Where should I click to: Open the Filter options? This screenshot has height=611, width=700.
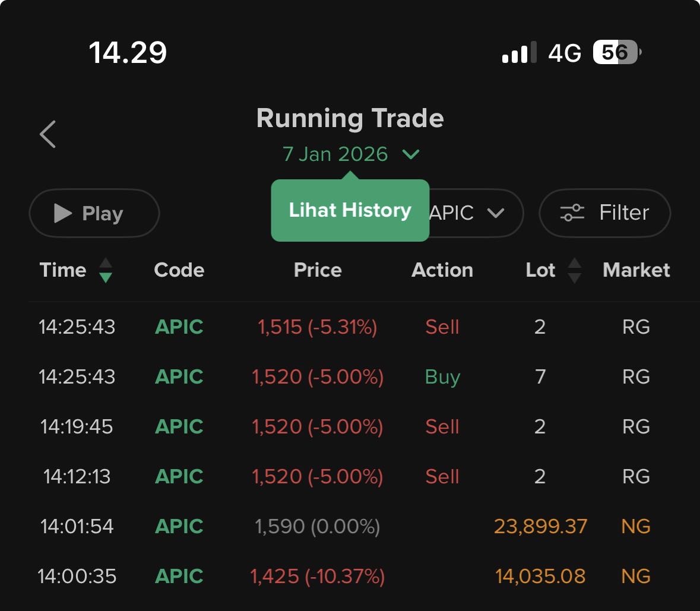coord(604,213)
